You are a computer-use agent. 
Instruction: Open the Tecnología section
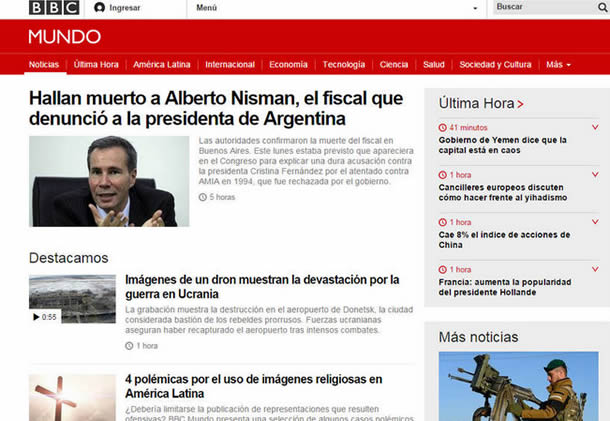click(344, 65)
